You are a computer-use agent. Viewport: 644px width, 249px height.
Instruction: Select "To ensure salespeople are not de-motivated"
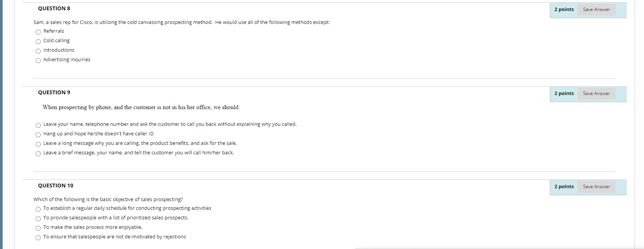pyautogui.click(x=38, y=237)
